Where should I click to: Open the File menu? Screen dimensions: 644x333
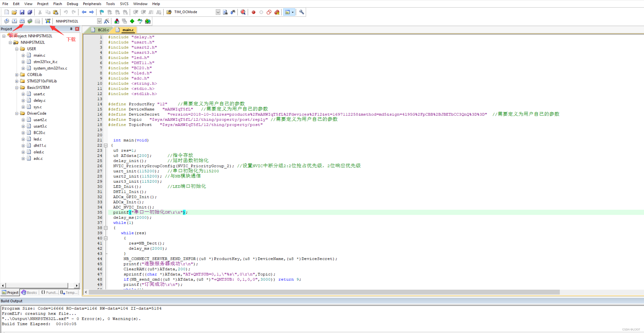5,4
